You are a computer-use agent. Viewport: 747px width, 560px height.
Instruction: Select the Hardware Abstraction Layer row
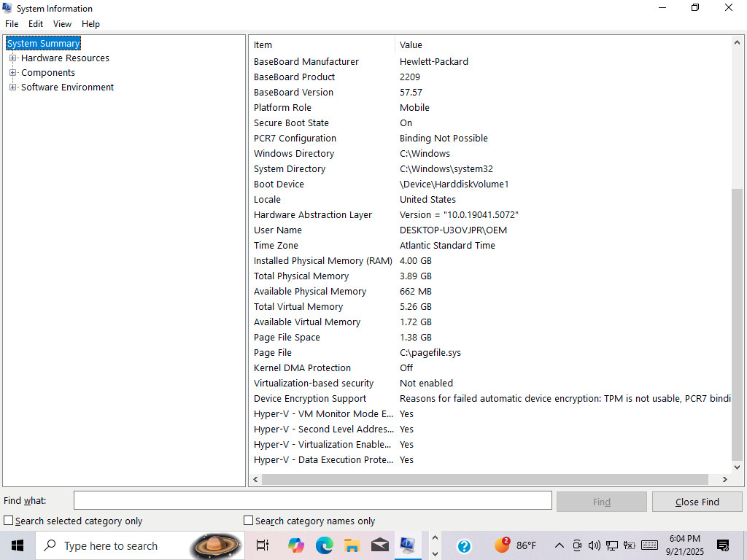pos(490,215)
